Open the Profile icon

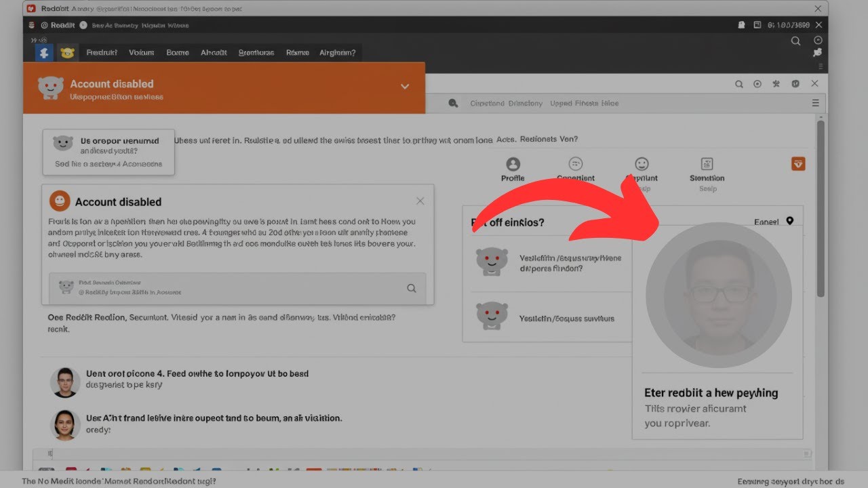[513, 164]
